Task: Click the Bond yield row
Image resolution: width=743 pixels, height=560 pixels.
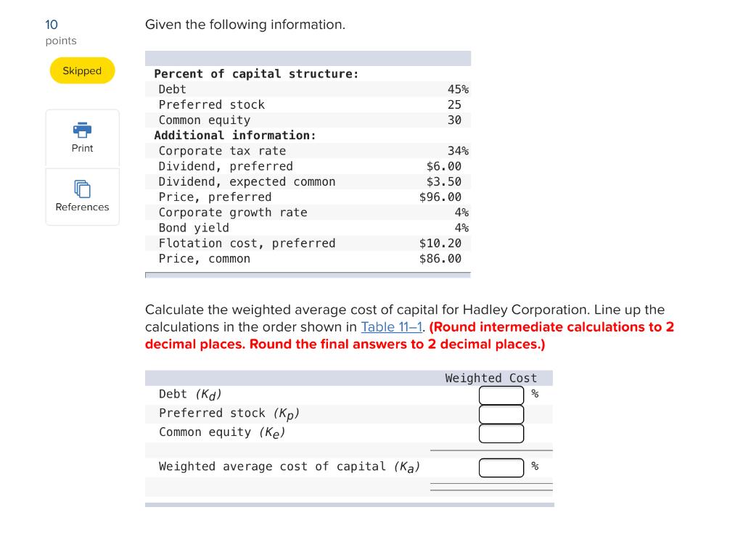Action: point(308,227)
